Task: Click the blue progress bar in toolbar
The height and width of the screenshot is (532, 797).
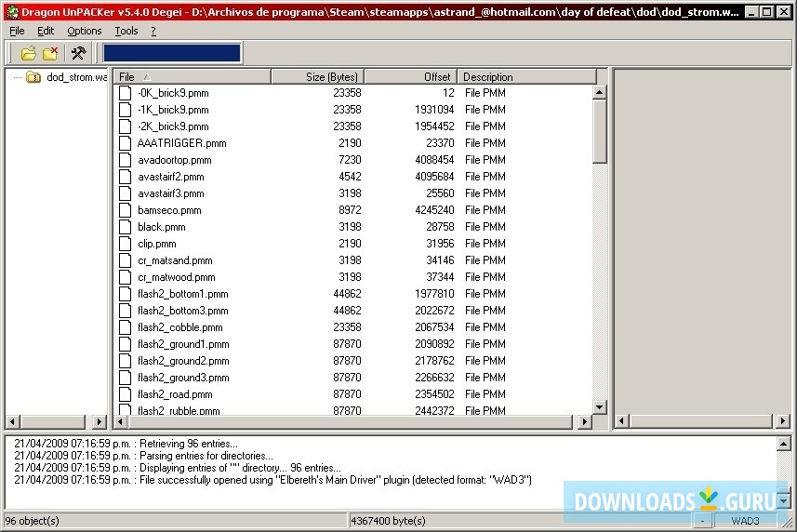Action: (172, 53)
